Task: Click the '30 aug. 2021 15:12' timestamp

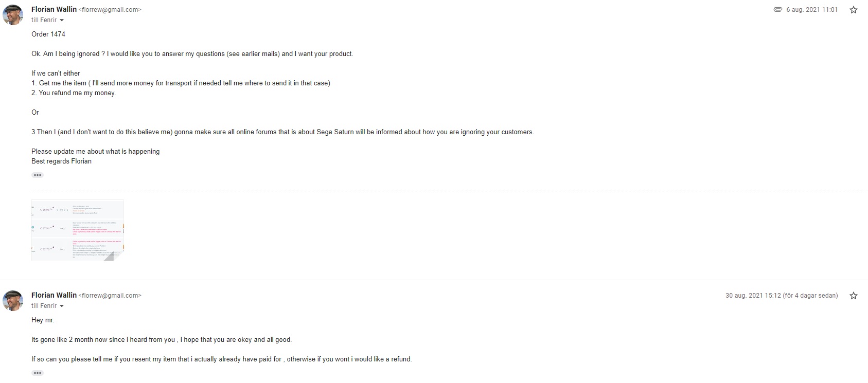Action: click(753, 296)
